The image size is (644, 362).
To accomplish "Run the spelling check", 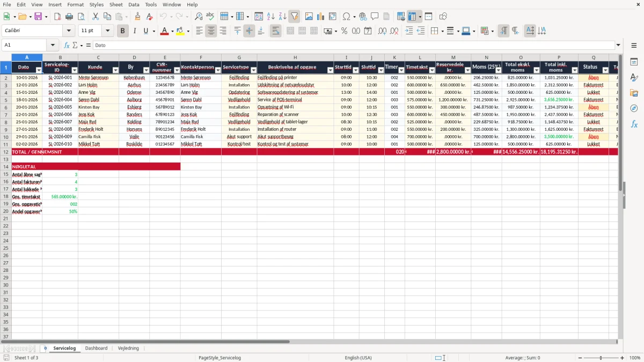I will point(210,17).
